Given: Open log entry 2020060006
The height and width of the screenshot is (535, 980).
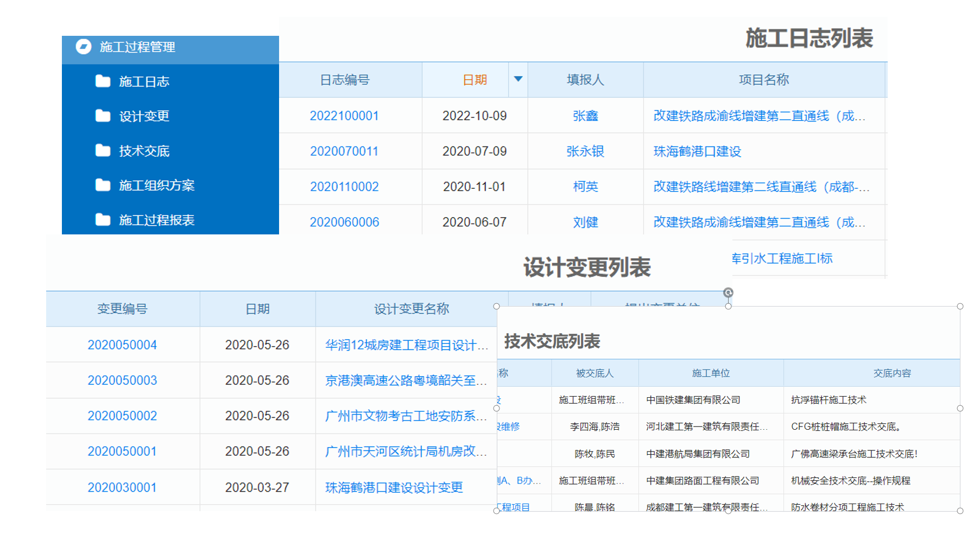Looking at the screenshot, I should coord(344,222).
